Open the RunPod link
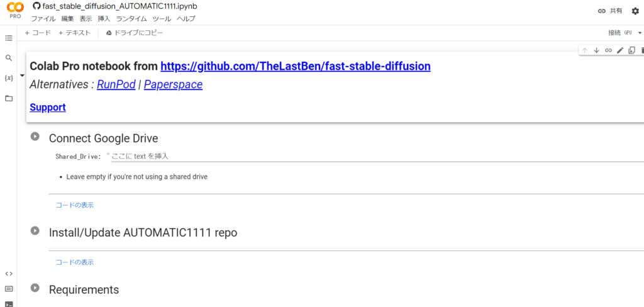 tap(116, 84)
